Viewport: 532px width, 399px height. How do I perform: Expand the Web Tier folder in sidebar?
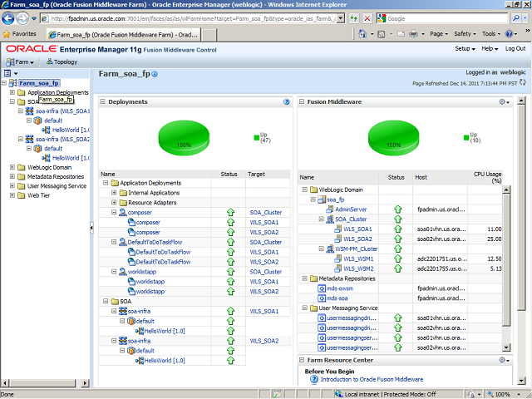(12, 196)
